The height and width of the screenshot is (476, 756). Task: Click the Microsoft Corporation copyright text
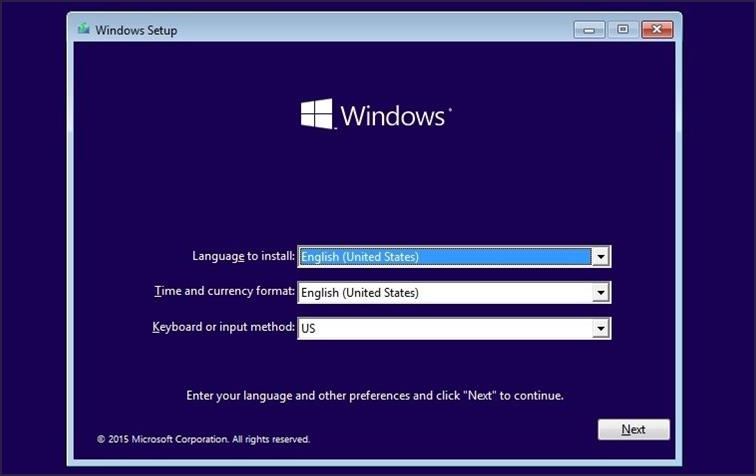pos(203,439)
